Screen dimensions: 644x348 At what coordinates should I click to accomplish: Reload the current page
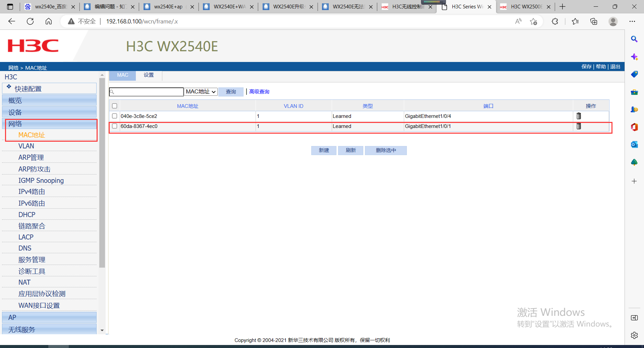pos(30,21)
